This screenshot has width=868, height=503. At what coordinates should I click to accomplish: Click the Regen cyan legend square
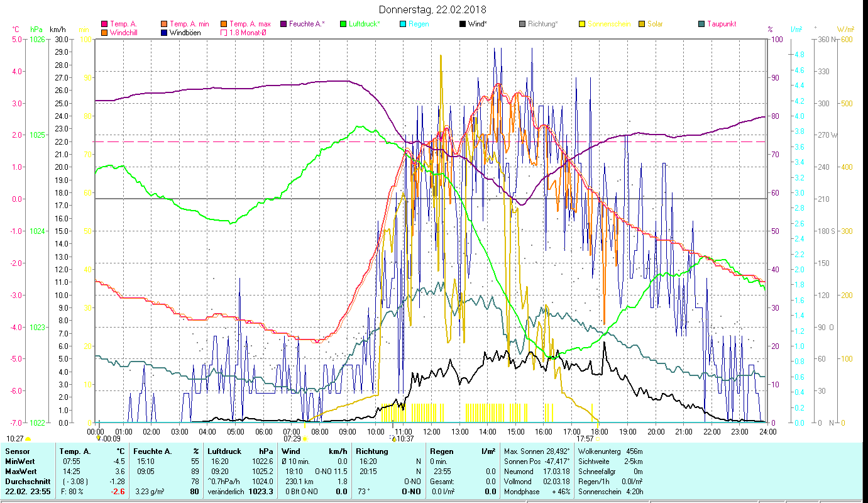pos(403,25)
